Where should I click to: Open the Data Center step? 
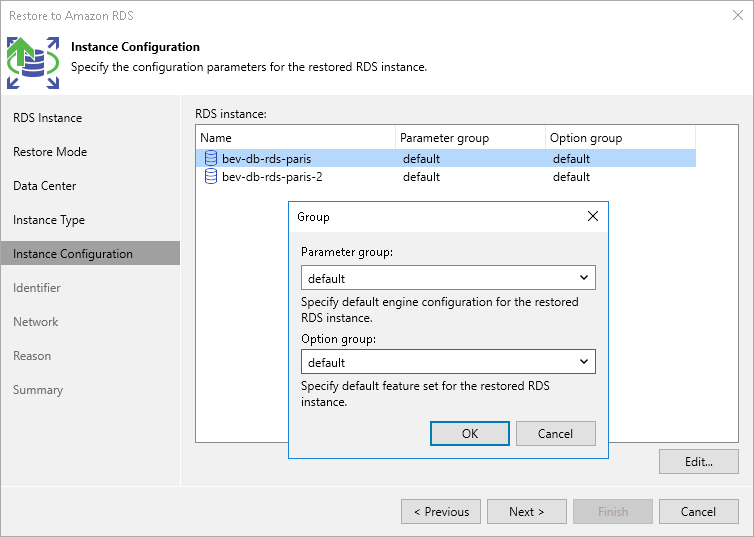point(44,186)
